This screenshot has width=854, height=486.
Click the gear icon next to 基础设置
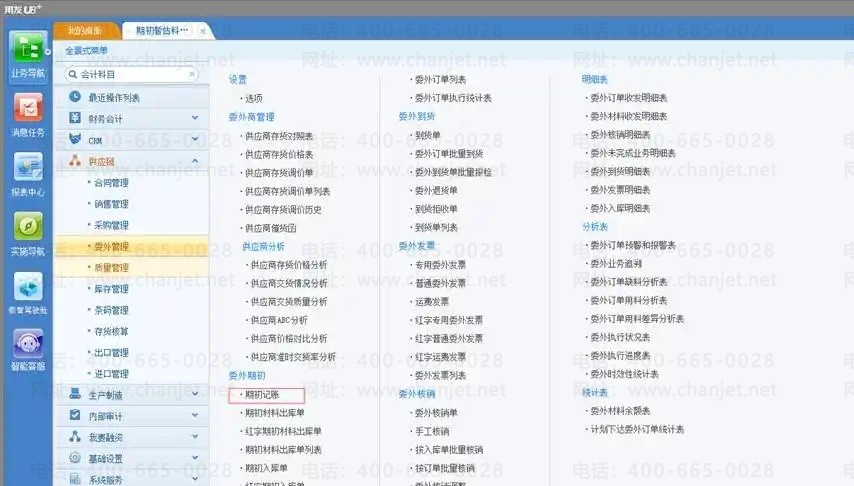coord(75,458)
